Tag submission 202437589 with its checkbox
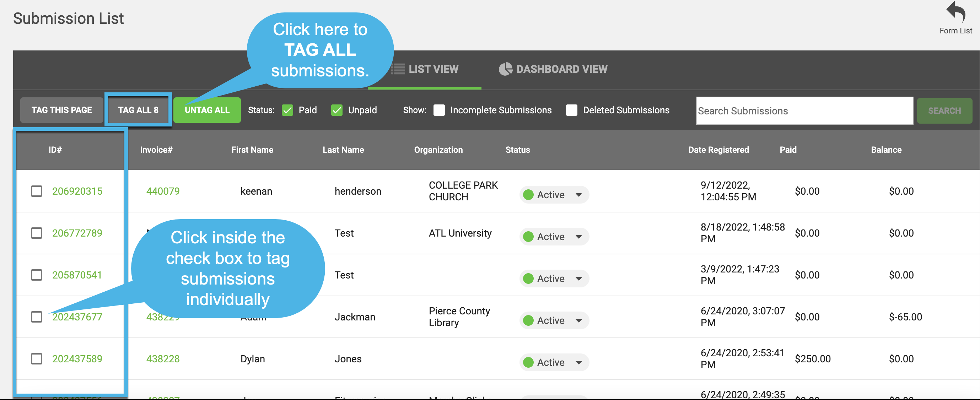980x400 pixels. (x=37, y=358)
